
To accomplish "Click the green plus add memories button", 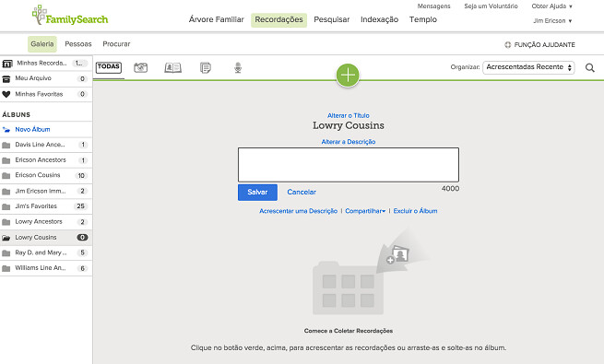I will pos(348,75).
